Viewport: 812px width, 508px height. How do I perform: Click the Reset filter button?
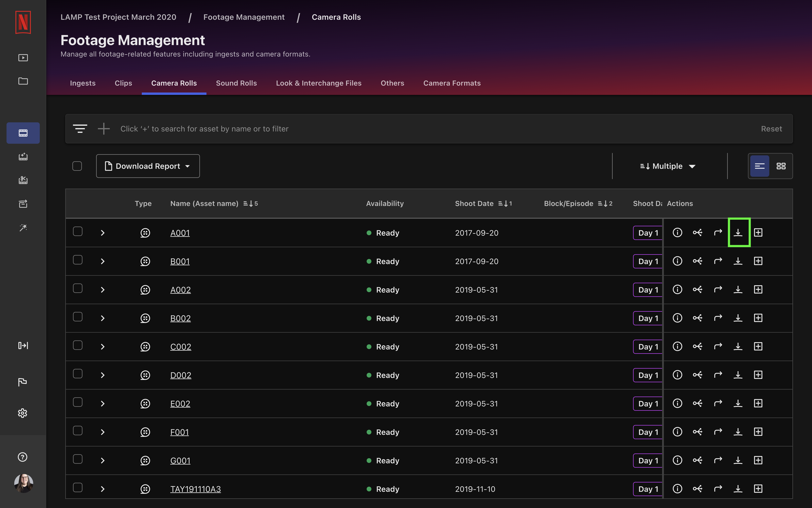pos(771,129)
